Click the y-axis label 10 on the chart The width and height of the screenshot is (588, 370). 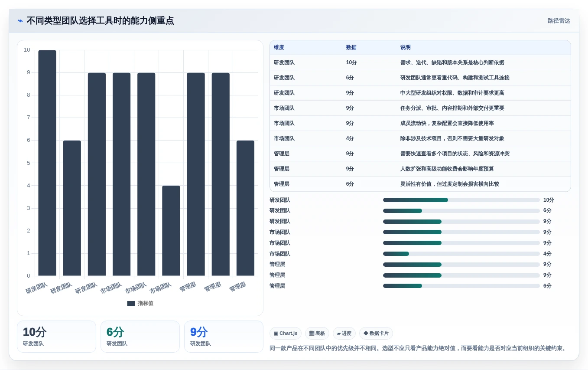coord(27,50)
